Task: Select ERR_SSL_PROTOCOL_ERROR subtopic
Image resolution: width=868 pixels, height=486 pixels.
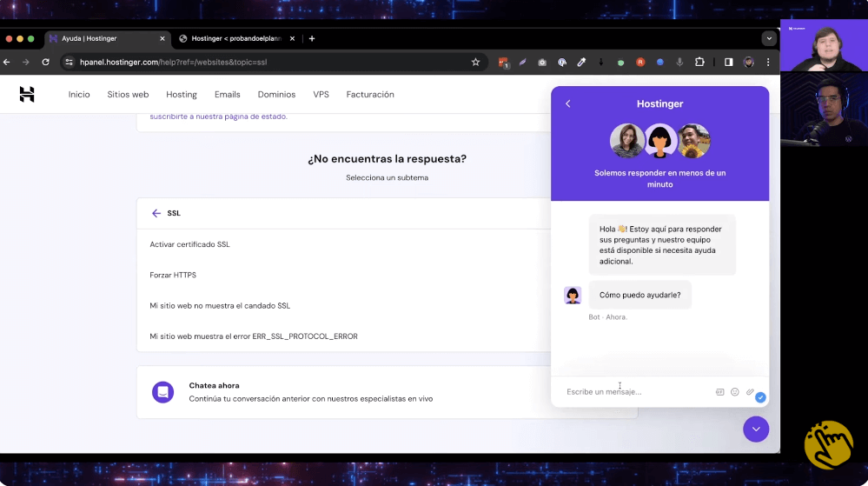Action: pos(254,336)
